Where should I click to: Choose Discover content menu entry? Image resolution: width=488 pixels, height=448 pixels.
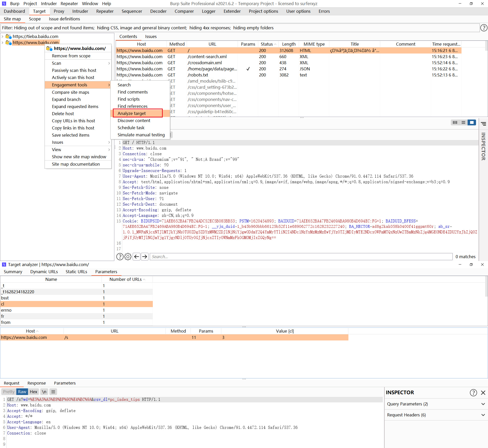(x=140, y=121)
